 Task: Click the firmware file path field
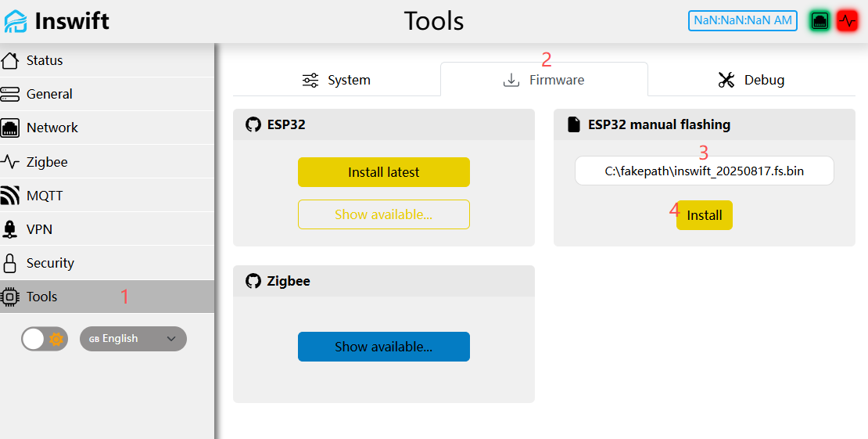tap(704, 171)
